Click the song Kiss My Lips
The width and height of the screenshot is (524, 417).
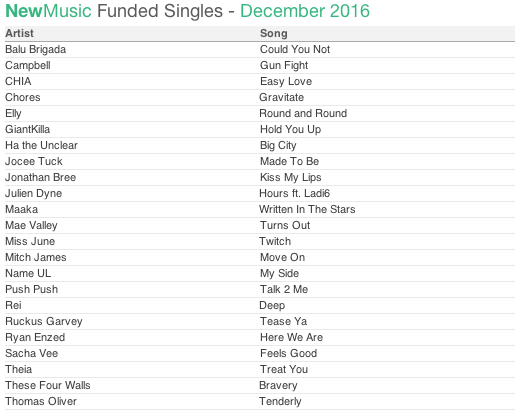pyautogui.click(x=291, y=177)
